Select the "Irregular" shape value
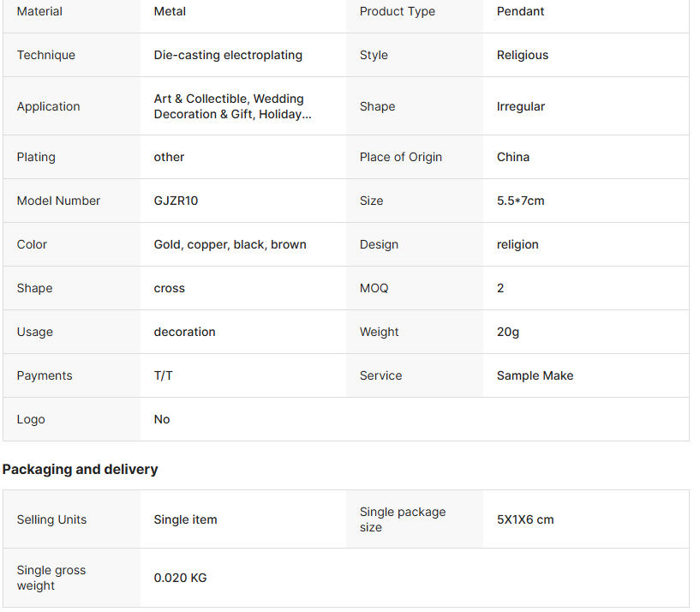The width and height of the screenshot is (700, 612). point(521,106)
